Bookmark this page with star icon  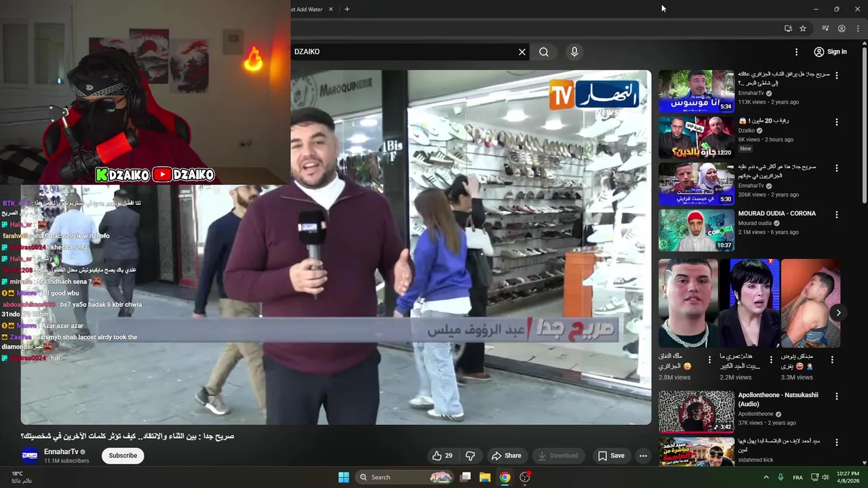[803, 28]
